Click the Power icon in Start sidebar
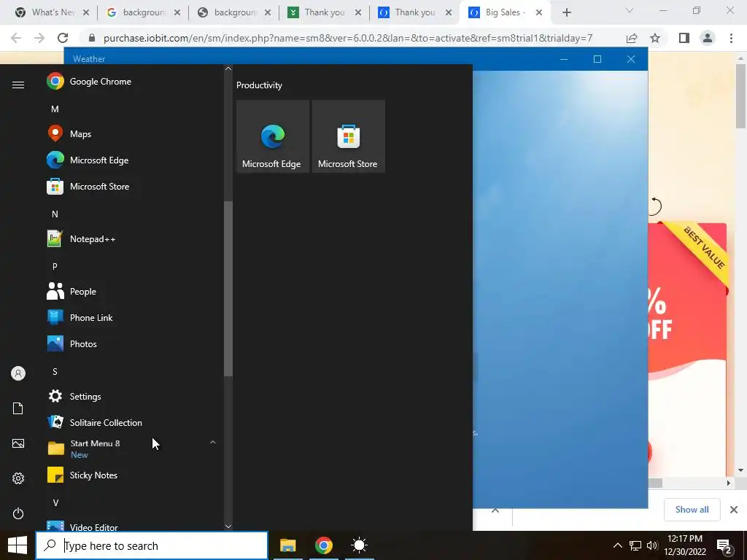The image size is (747, 560). pos(18,513)
